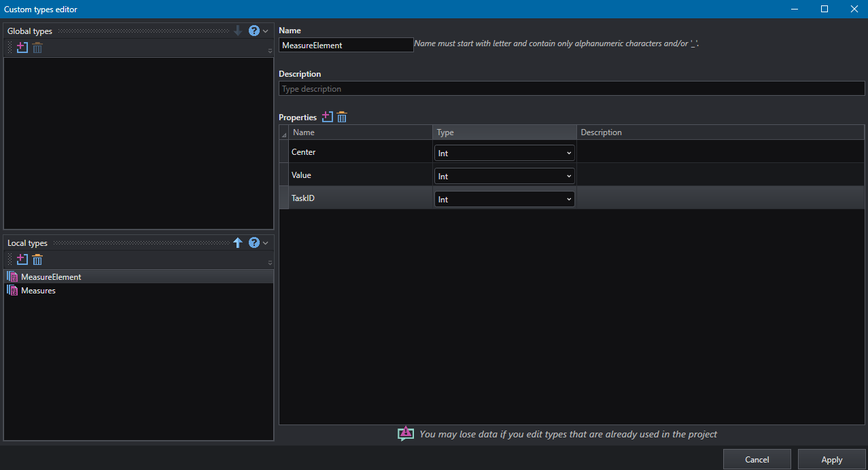Viewport: 868px width, 470px height.
Task: Click the Name field containing MeasureElement
Action: 346,45
